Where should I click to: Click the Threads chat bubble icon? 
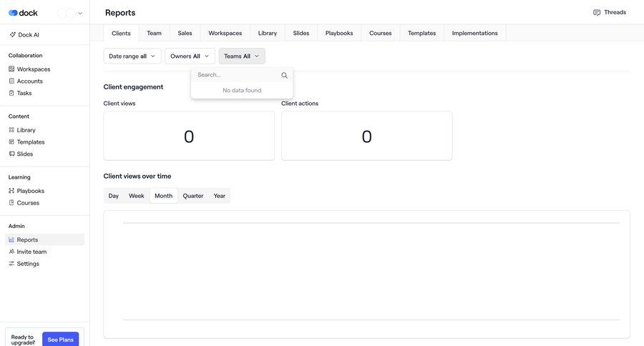point(597,12)
